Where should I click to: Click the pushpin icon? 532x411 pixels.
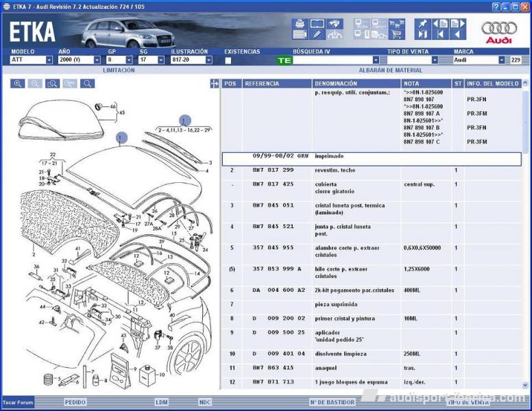tap(423, 24)
